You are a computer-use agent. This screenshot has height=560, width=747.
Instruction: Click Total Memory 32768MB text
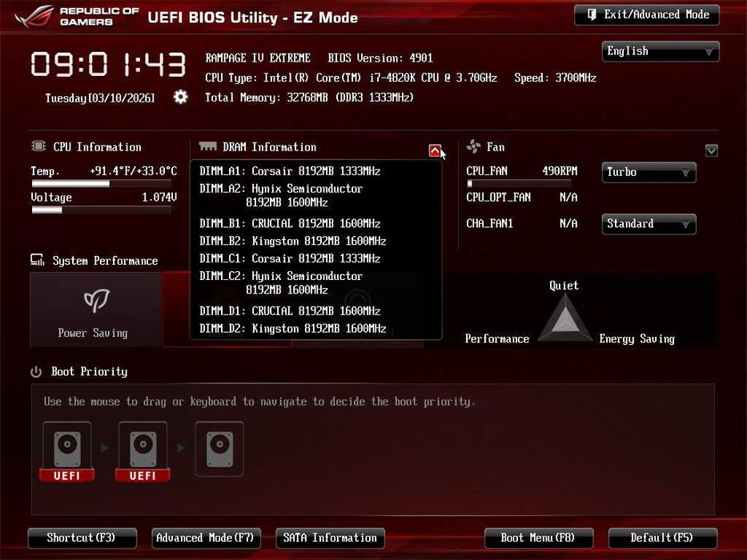(309, 98)
